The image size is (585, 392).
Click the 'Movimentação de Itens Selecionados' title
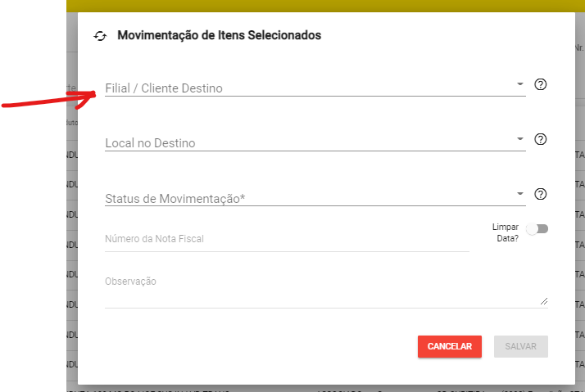[220, 35]
